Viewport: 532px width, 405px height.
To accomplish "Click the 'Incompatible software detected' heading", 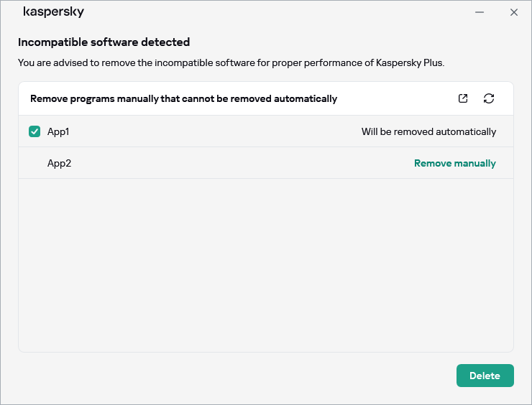I will [x=104, y=42].
